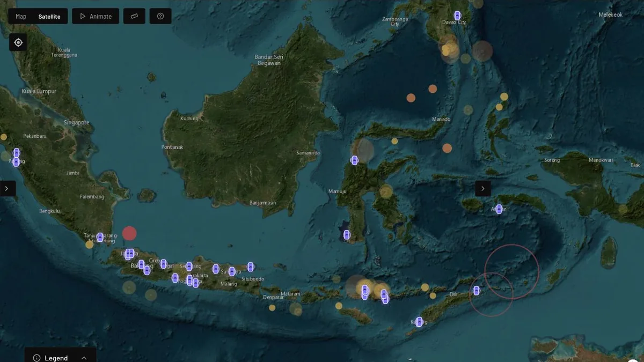This screenshot has height=362, width=644.
Task: Click the yellow circle in Papua near Ambon's east
Action: [623, 209]
